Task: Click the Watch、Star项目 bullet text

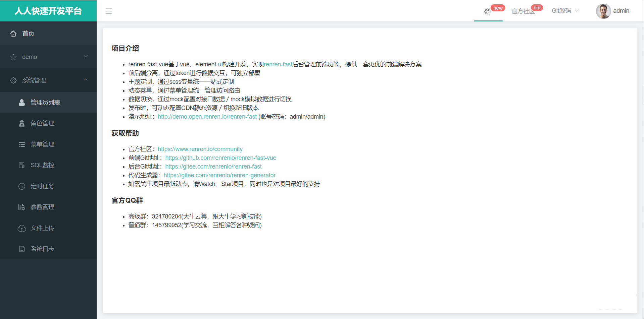Action: (x=224, y=184)
